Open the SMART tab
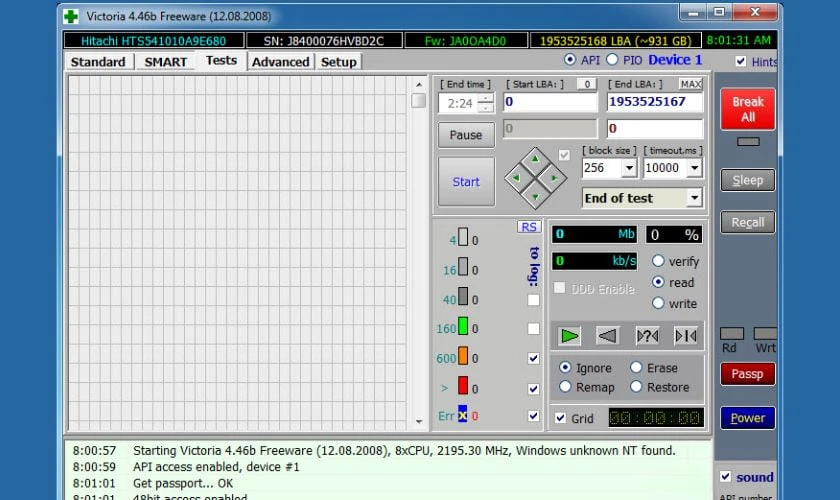 166,62
